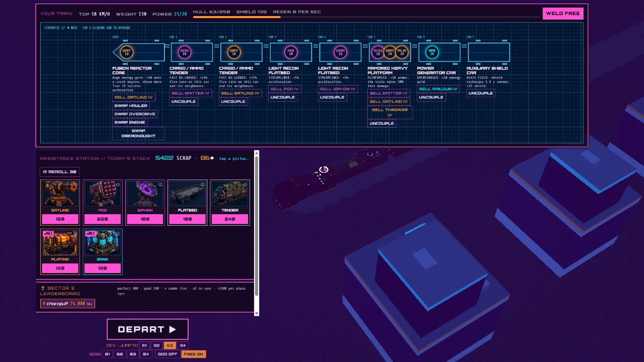Open info icon on the Gatling card
Screen dimensions: 644x362
[75, 185]
